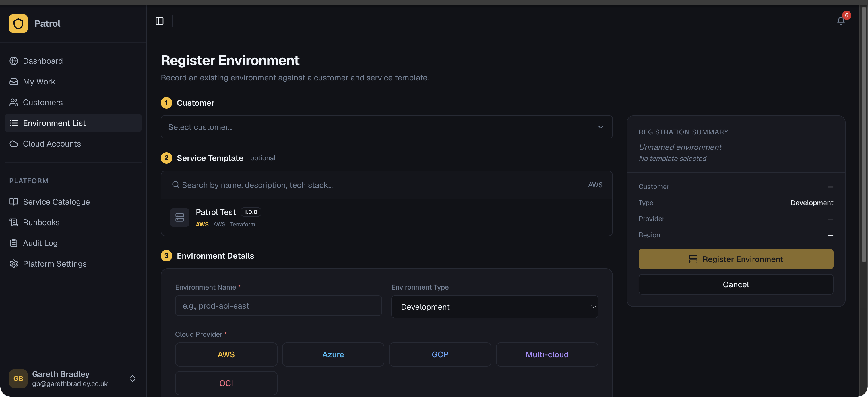The height and width of the screenshot is (397, 868).
Task: Open Runbooks page
Action: tap(73, 222)
